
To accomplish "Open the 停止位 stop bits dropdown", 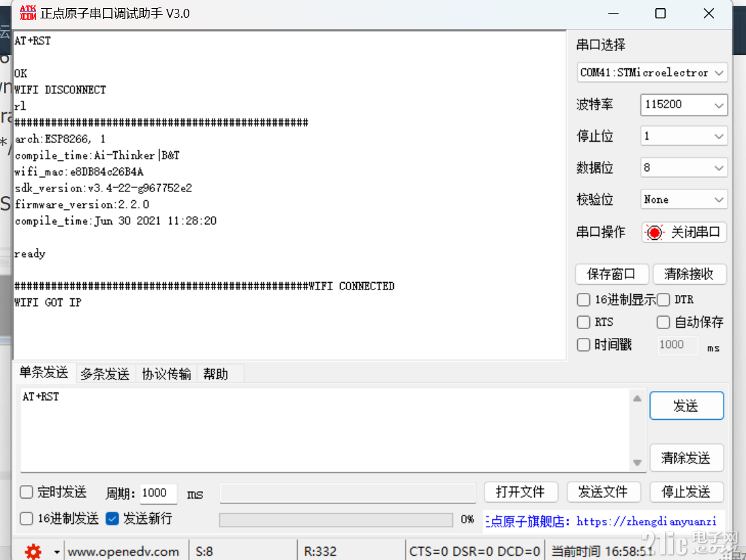I will click(684, 136).
